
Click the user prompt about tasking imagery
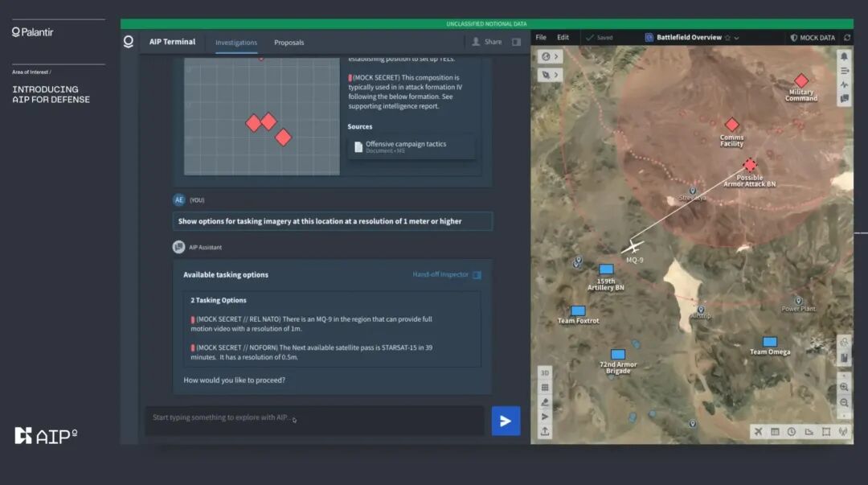[x=332, y=221]
